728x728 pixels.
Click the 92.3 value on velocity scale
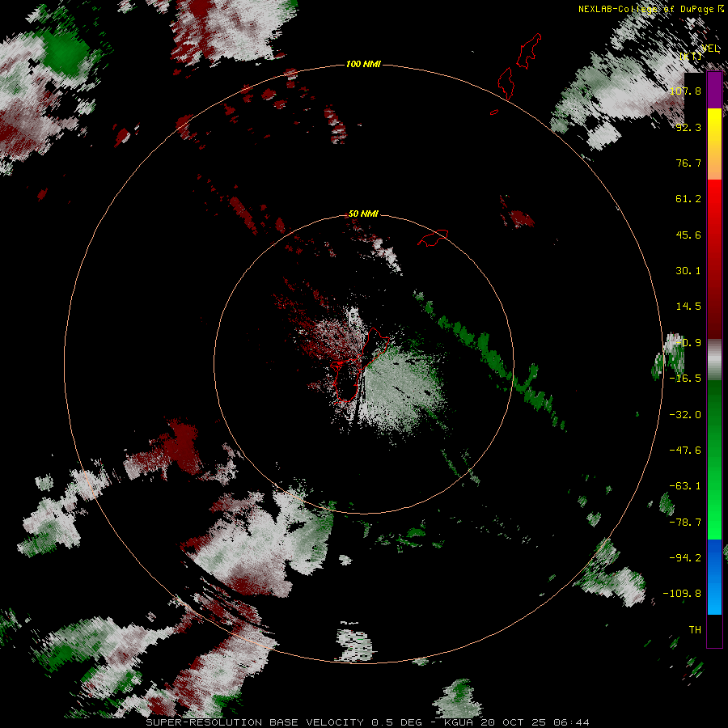click(688, 127)
